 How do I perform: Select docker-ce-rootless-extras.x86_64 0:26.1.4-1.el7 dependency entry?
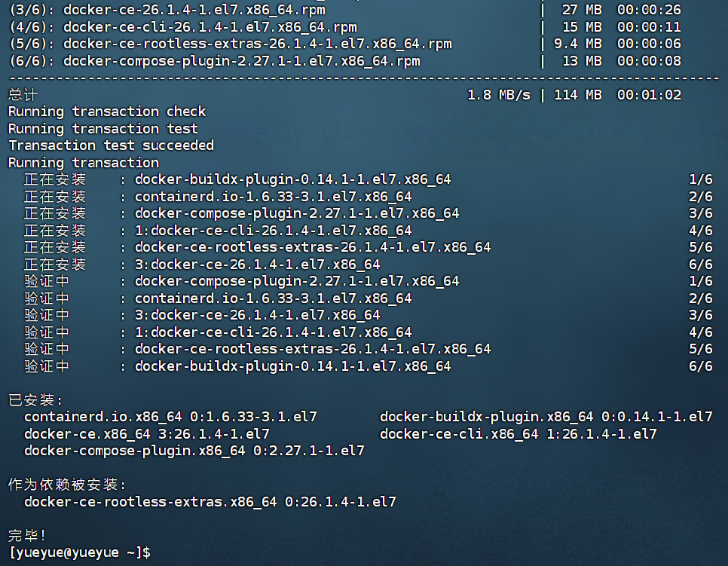click(210, 501)
